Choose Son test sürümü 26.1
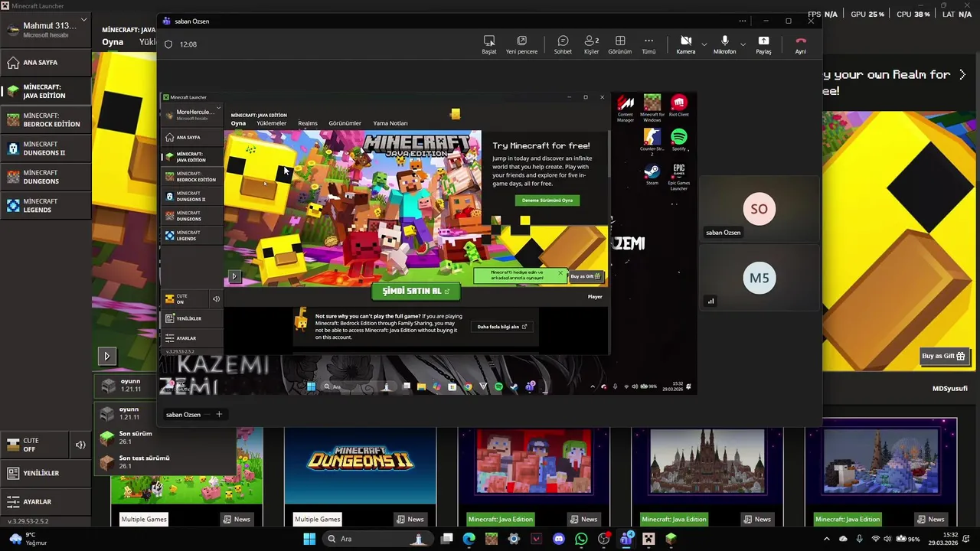 point(165,461)
